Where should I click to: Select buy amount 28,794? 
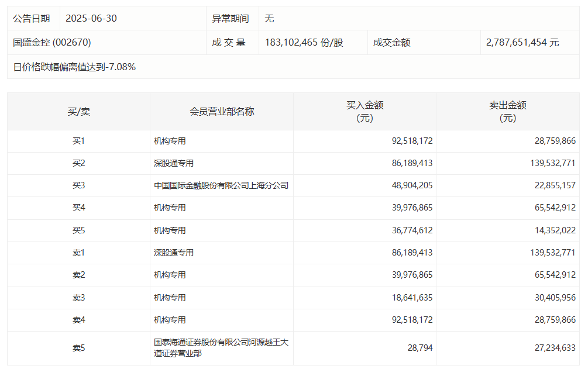[420, 348]
